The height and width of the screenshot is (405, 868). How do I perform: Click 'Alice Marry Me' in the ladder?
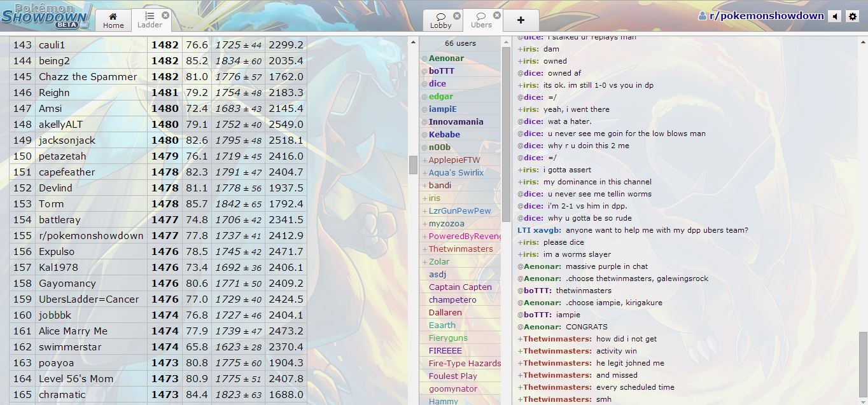pyautogui.click(x=73, y=331)
